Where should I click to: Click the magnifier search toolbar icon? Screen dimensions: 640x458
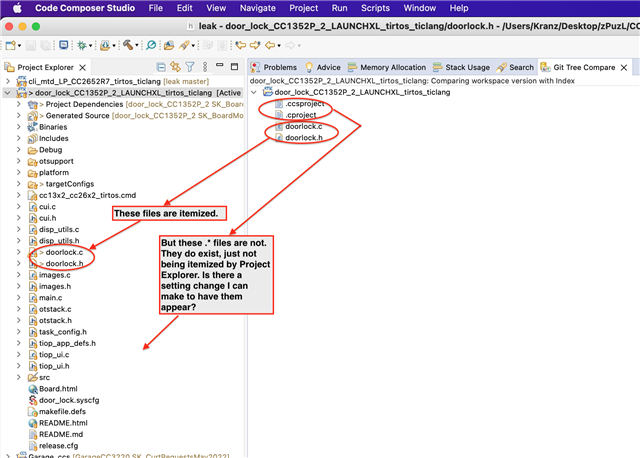point(151,45)
